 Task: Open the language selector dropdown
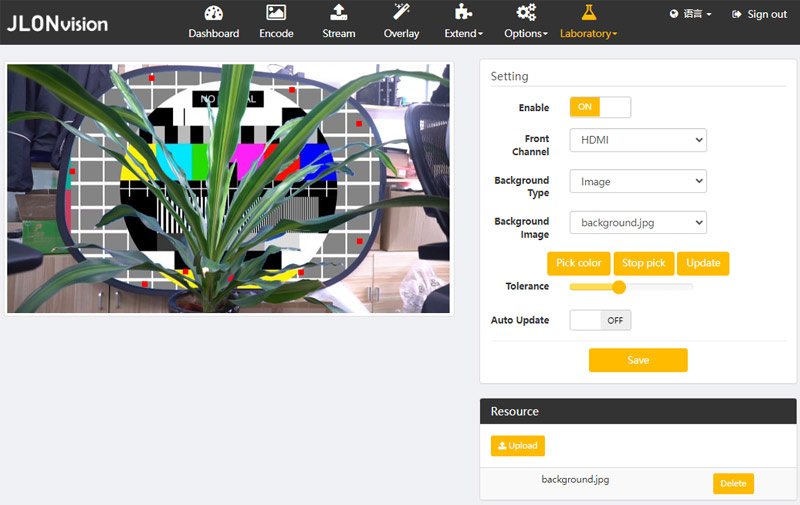click(x=690, y=14)
